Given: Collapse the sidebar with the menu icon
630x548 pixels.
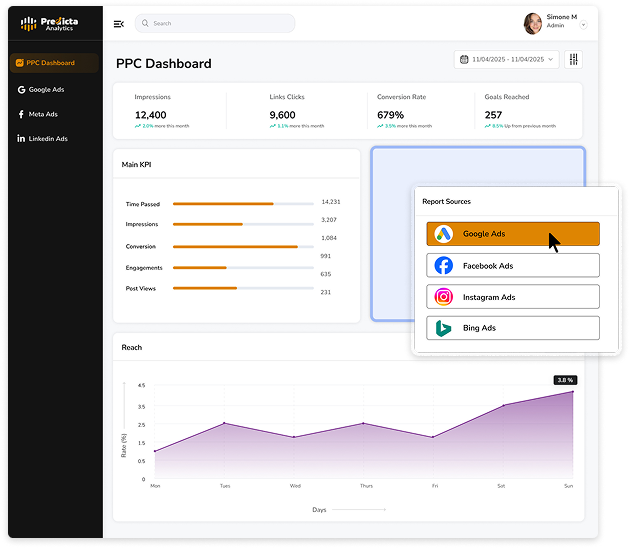Looking at the screenshot, I should click(120, 23).
